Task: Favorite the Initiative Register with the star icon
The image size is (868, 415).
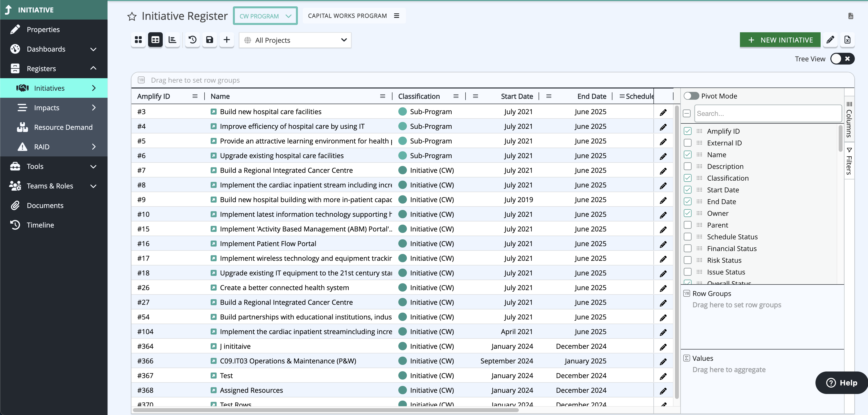Action: tap(132, 16)
